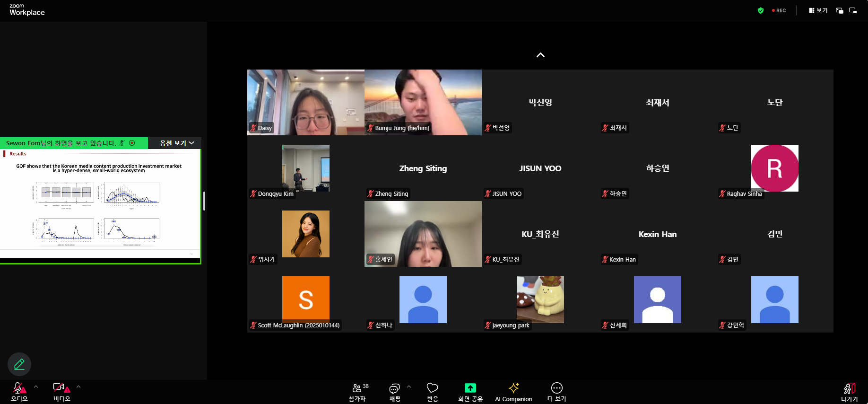Screen dimensions: 868x404
Task: Toggle the camera (비디오) button
Action: tap(61, 391)
